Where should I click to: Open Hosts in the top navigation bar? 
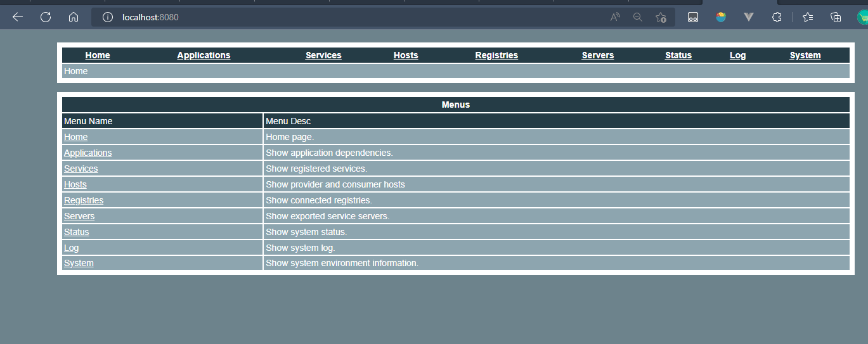[x=406, y=55]
